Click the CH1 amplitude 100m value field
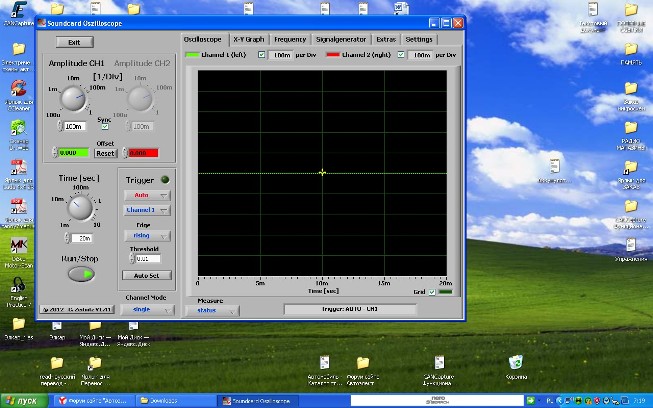 click(75, 126)
